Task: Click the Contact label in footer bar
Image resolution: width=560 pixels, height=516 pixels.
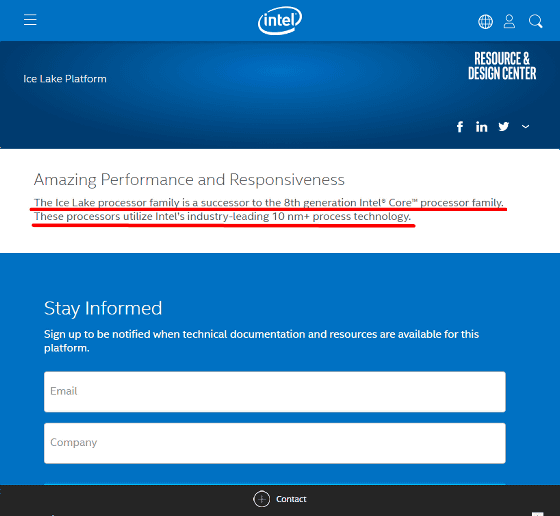Action: [x=291, y=499]
